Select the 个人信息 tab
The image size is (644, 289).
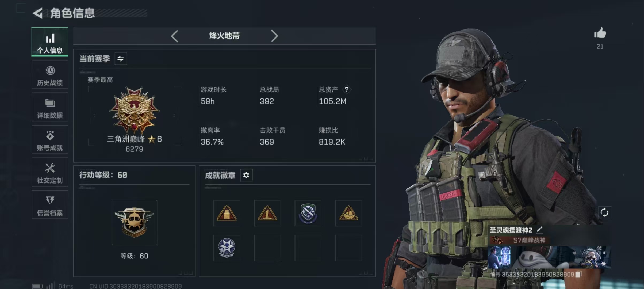(50, 42)
